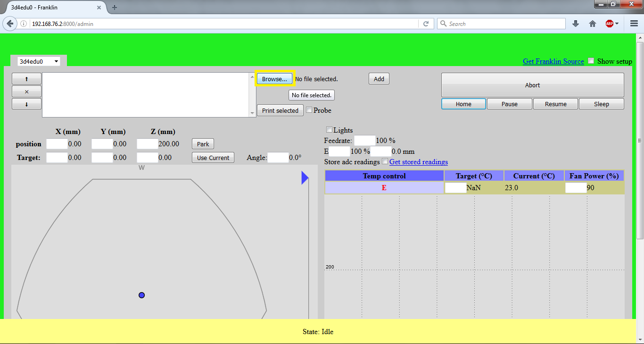Go to browser home icon
Screen dimensions: 644x344
[593, 24]
